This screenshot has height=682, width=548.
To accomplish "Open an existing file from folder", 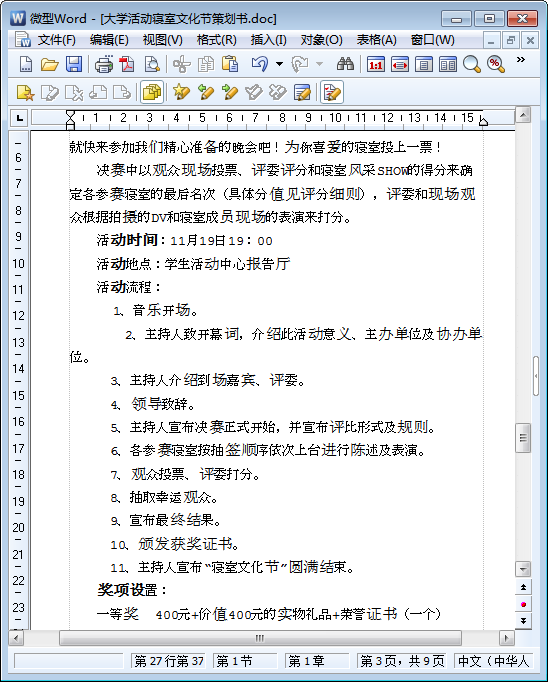I will pos(50,65).
